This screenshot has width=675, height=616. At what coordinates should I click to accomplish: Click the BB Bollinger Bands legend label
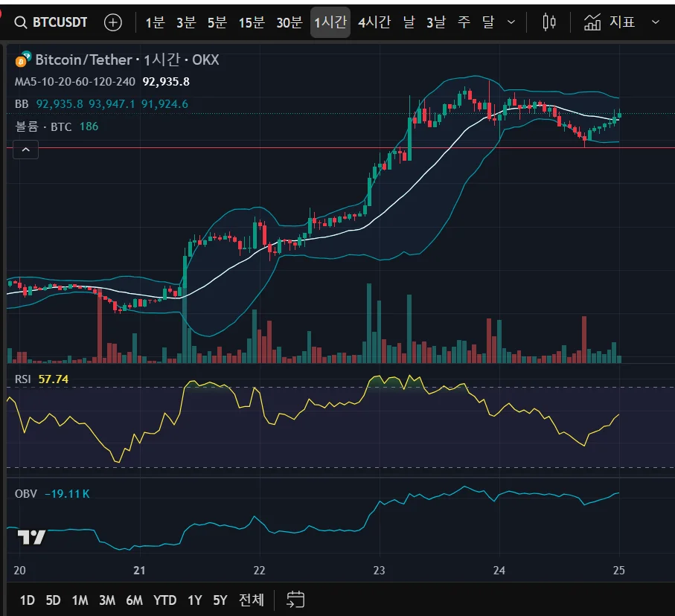tap(22, 104)
